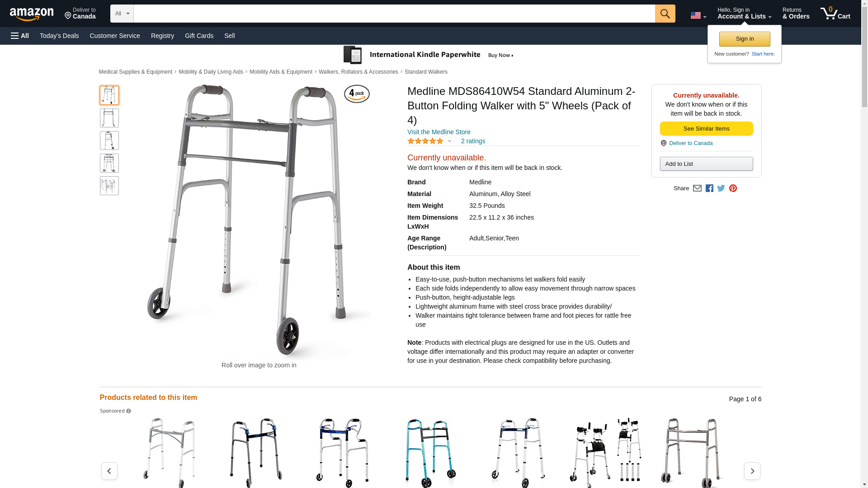The width and height of the screenshot is (868, 488).
Task: Go to next related products page
Action: point(752,471)
